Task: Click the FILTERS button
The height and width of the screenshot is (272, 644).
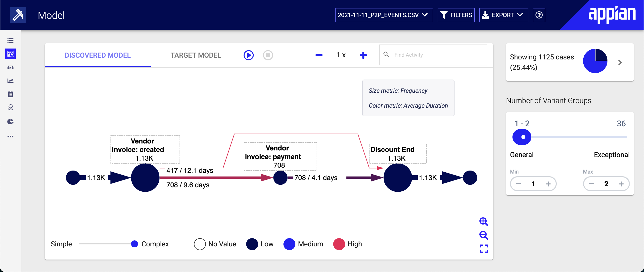Action: click(457, 16)
